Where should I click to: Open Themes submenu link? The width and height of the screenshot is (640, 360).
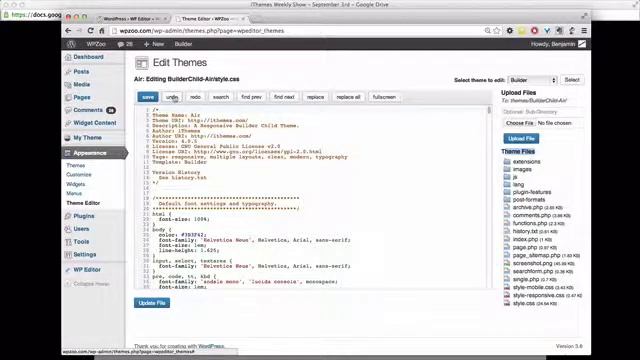[76, 165]
